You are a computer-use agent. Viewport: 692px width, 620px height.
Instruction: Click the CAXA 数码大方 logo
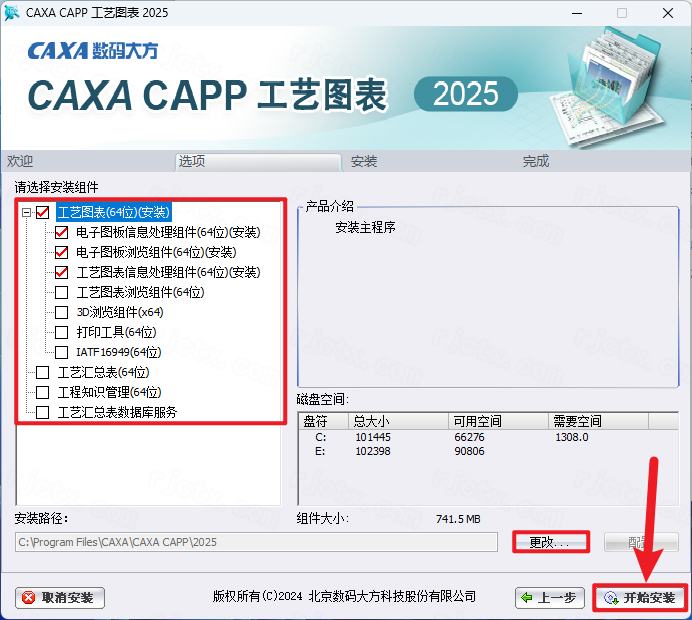92,50
